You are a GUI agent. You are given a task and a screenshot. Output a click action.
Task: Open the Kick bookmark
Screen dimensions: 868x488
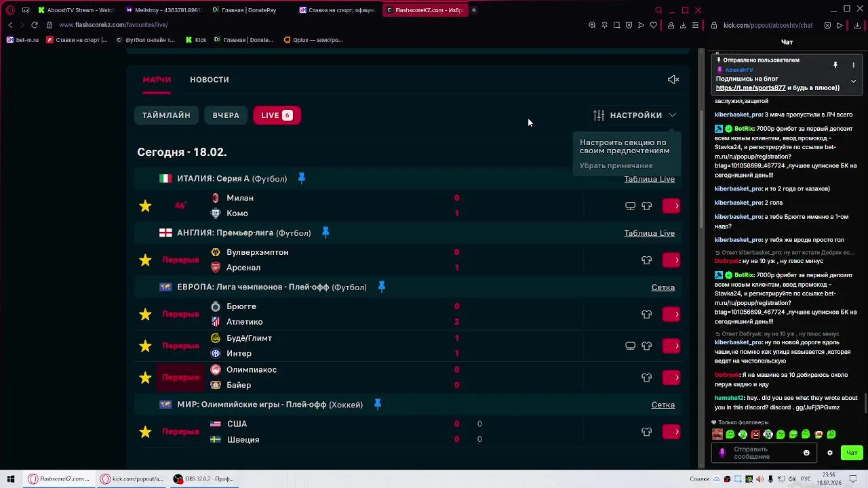(196, 40)
